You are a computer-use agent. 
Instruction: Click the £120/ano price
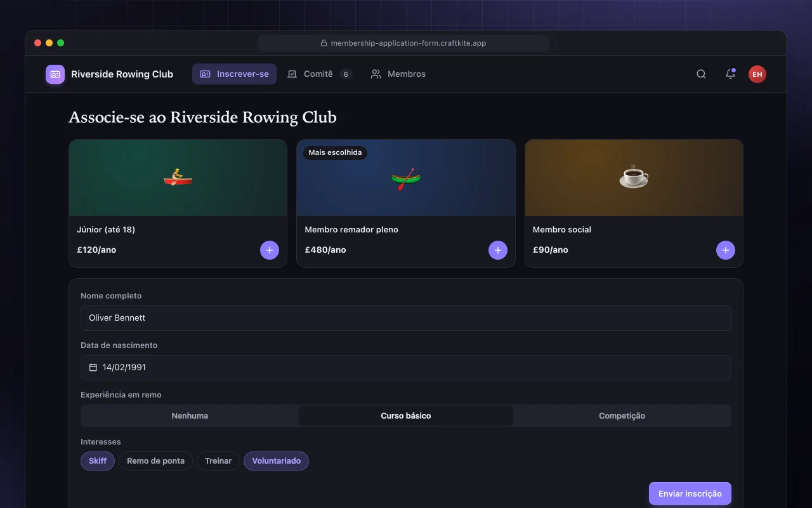pyautogui.click(x=96, y=250)
